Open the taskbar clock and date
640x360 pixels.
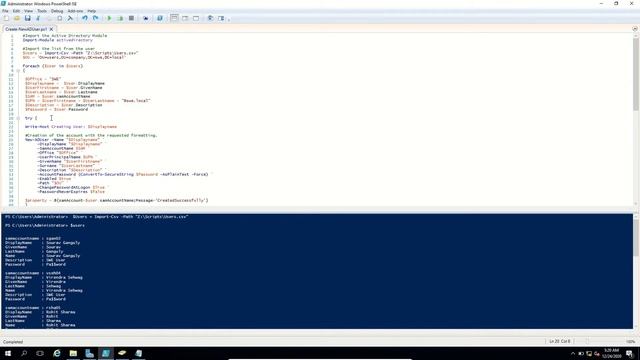[x=611, y=353]
